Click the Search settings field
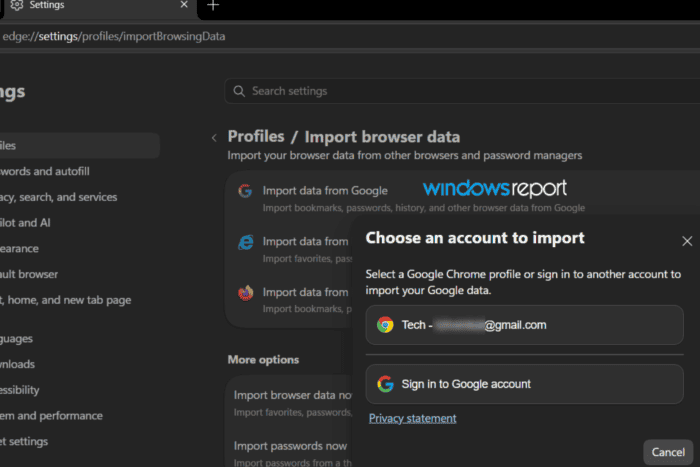Image resolution: width=700 pixels, height=467 pixels. click(462, 91)
